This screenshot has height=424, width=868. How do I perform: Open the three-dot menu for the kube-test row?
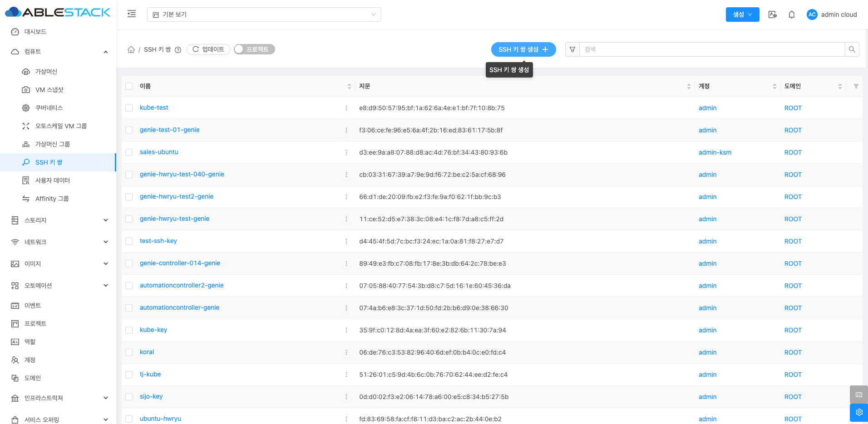click(x=346, y=108)
